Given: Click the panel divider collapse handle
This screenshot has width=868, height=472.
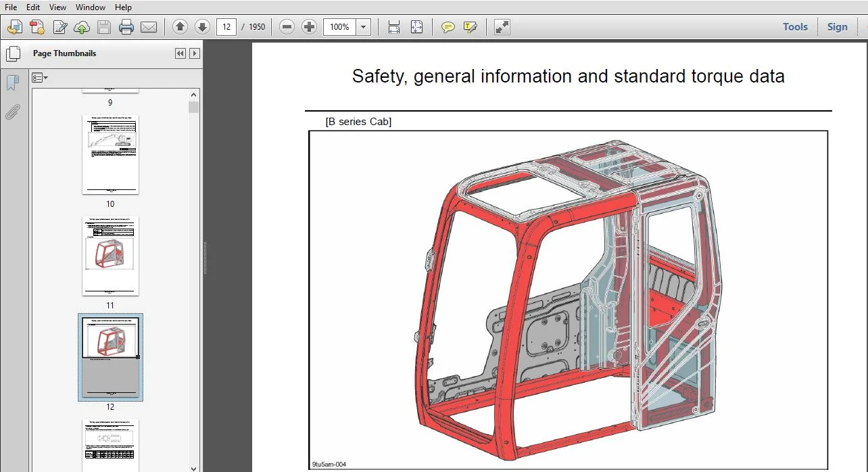Looking at the screenshot, I should (x=205, y=258).
